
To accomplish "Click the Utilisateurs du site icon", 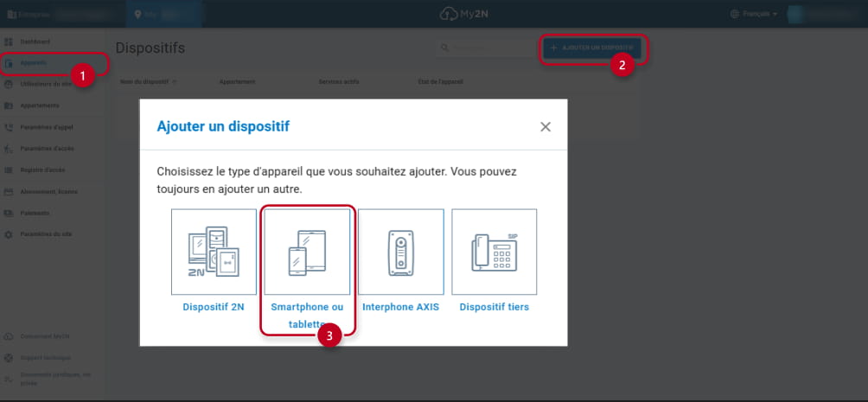I will click(9, 84).
